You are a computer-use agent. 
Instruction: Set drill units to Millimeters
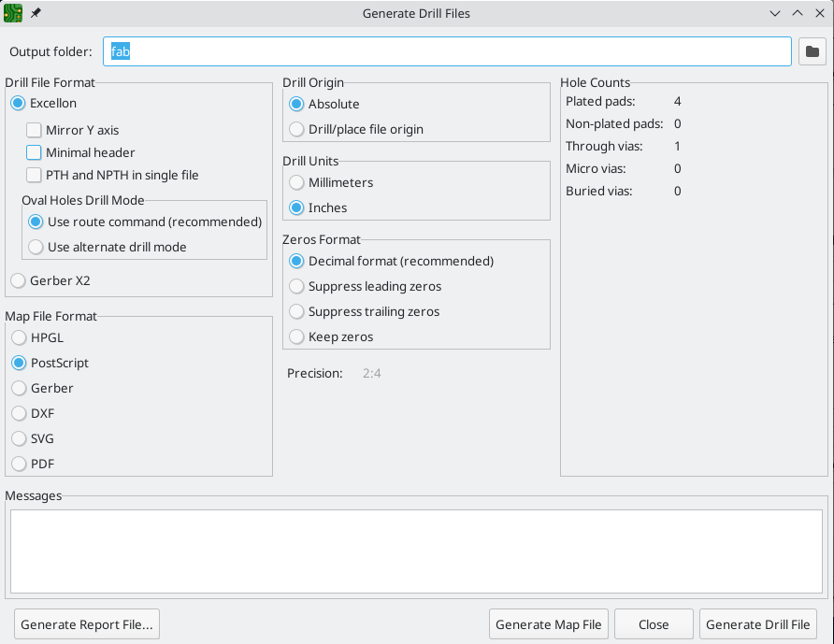(296, 182)
